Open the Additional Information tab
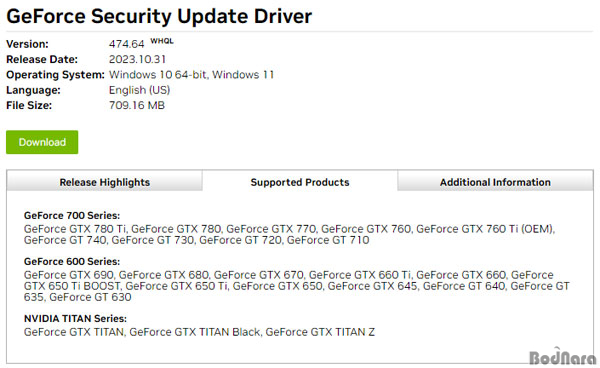 coord(496,182)
